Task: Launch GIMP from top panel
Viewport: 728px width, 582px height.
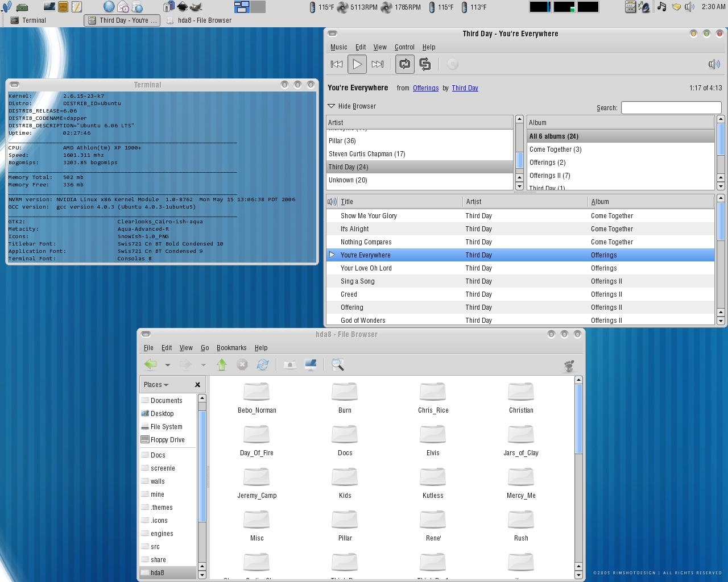Action: click(x=197, y=7)
